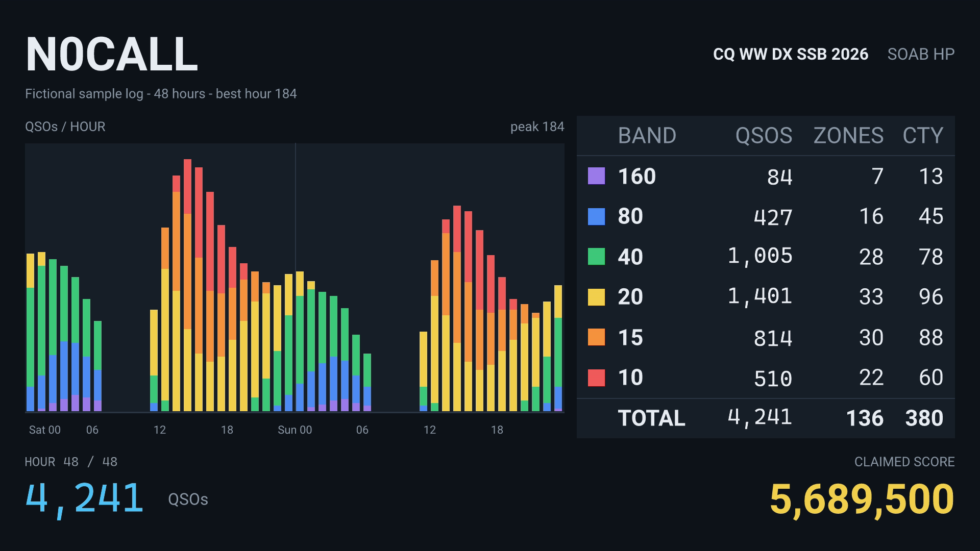Click the QSOs / HOUR chart heading
The height and width of the screenshot is (551, 980).
65,127
